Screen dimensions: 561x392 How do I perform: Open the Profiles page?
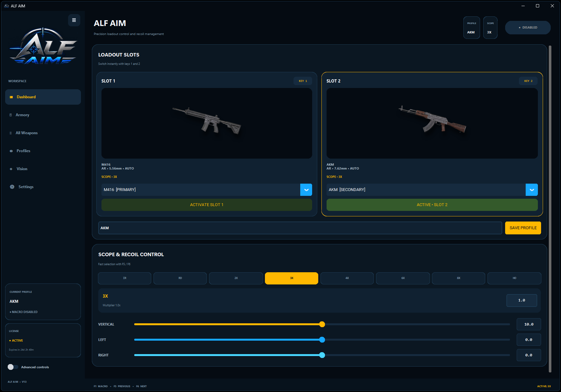43,151
